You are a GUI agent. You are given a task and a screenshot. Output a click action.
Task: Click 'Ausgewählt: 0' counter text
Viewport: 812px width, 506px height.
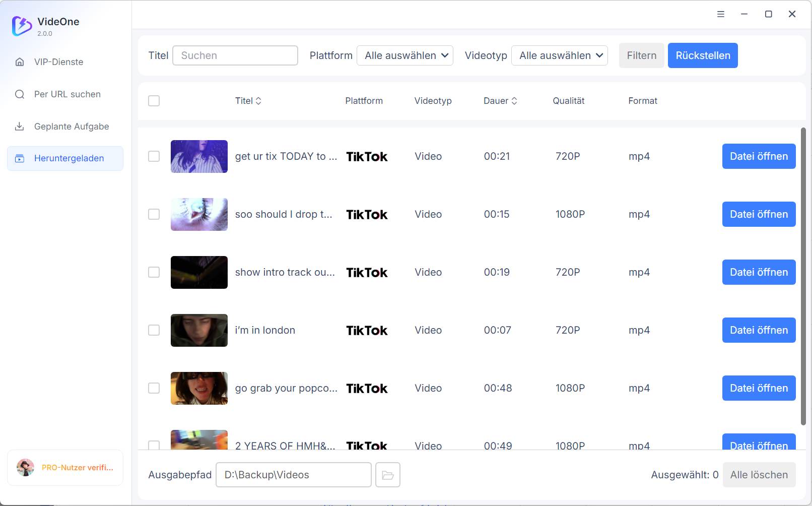click(685, 475)
